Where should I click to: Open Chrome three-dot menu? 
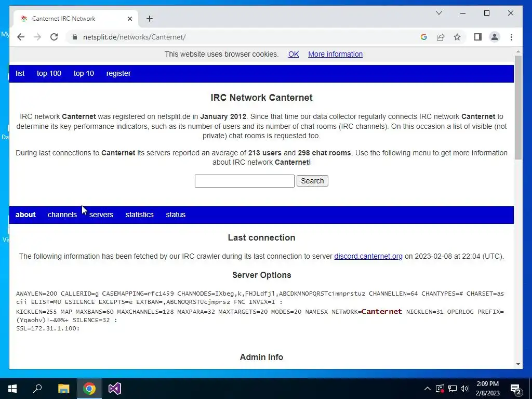(x=511, y=37)
